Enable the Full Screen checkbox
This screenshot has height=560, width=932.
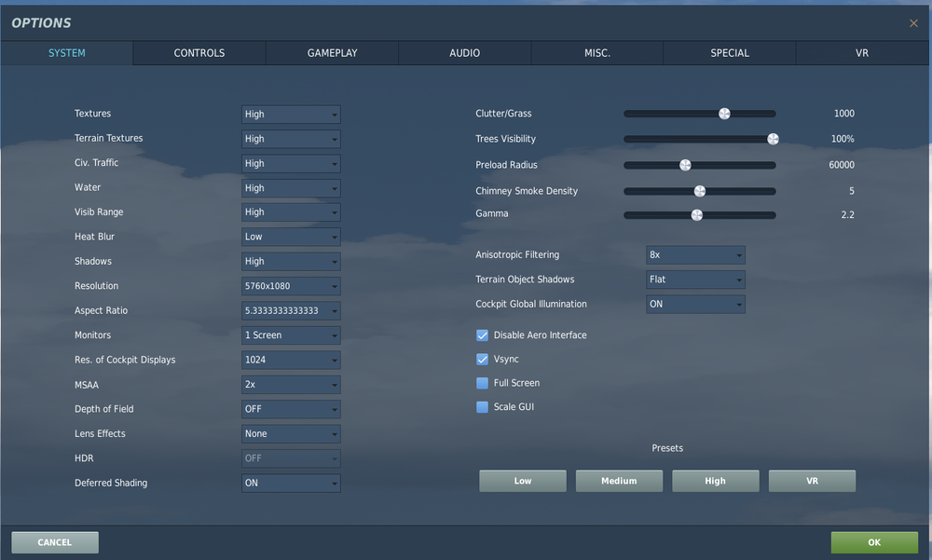tap(482, 383)
